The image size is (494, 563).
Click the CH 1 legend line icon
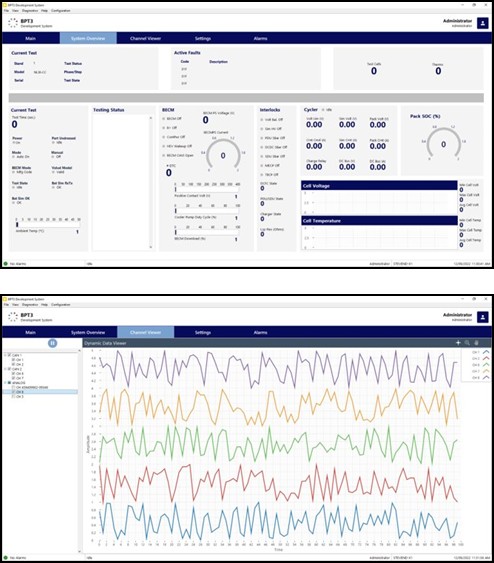click(486, 352)
